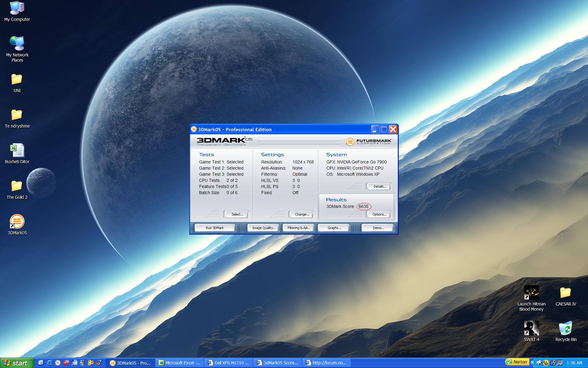Select the UNI folder icon
The width and height of the screenshot is (588, 368).
(17, 83)
